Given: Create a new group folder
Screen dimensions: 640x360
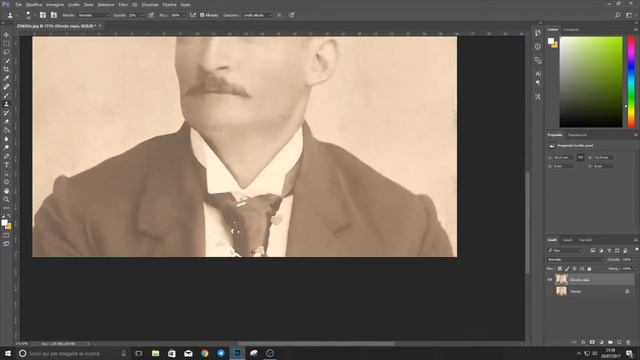Looking at the screenshot, I should coord(610,342).
